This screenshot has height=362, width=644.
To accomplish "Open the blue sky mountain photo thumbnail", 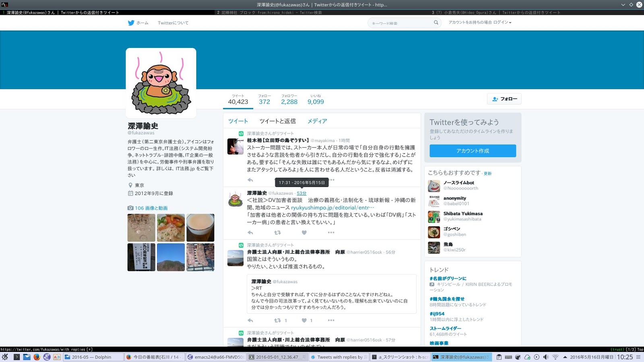I will (171, 257).
